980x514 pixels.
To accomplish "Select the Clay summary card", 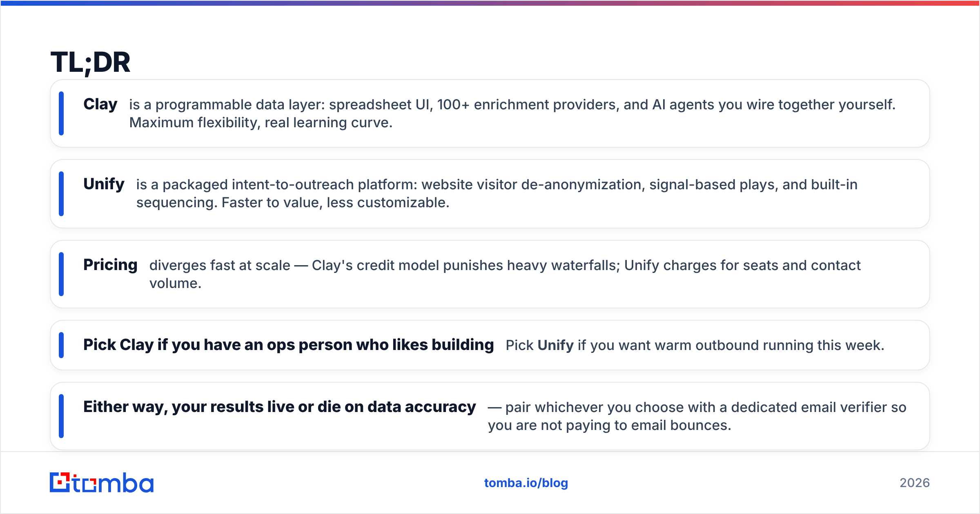I will [490, 113].
